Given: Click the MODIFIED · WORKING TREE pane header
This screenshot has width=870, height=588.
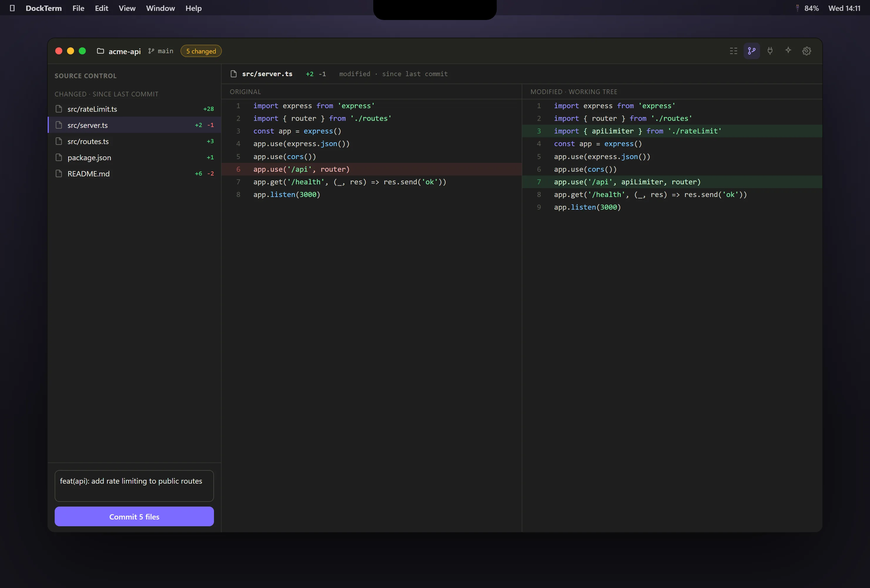Looking at the screenshot, I should tap(574, 92).
